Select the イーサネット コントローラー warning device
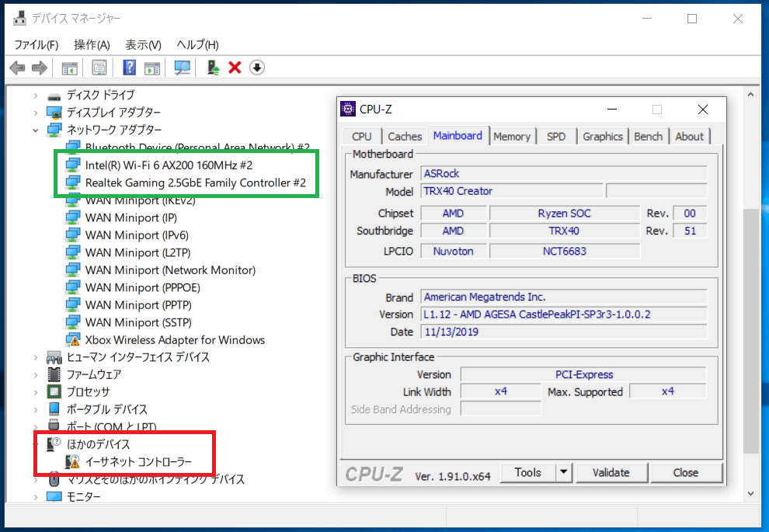 click(x=138, y=462)
